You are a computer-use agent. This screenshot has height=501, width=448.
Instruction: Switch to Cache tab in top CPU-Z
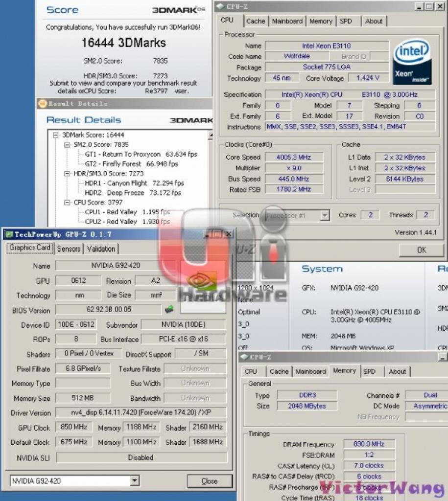(256, 21)
